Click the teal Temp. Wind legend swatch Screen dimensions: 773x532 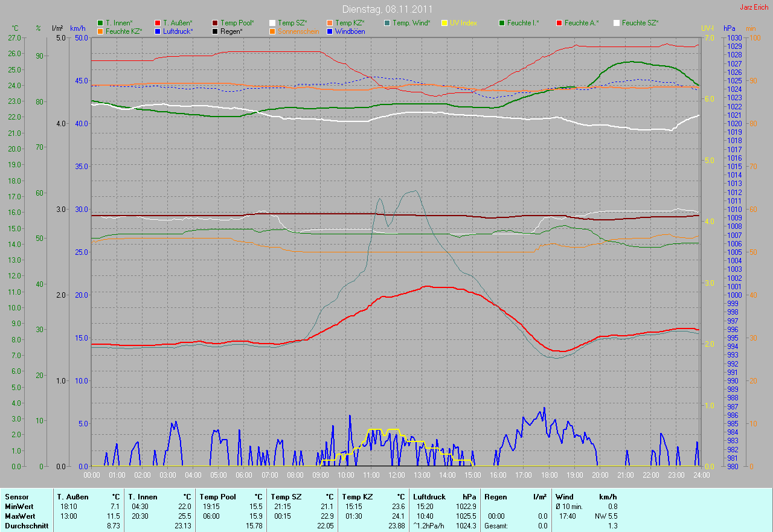click(387, 23)
